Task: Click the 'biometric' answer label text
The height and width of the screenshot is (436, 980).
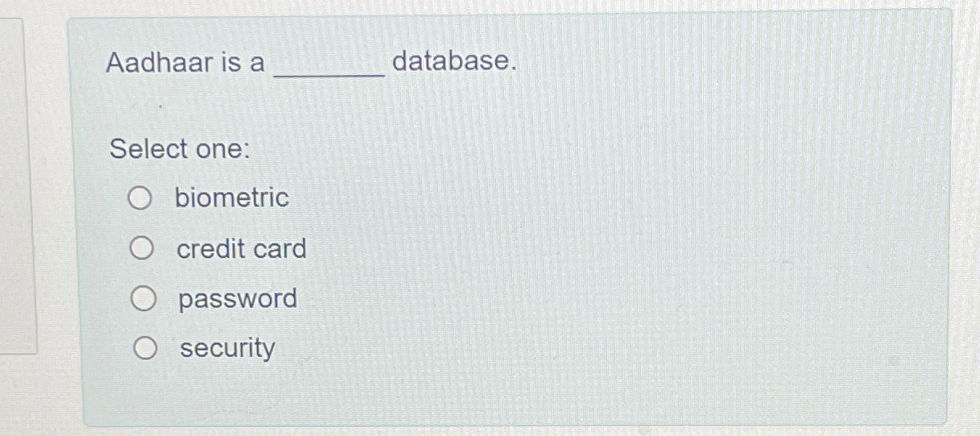Action: (232, 197)
